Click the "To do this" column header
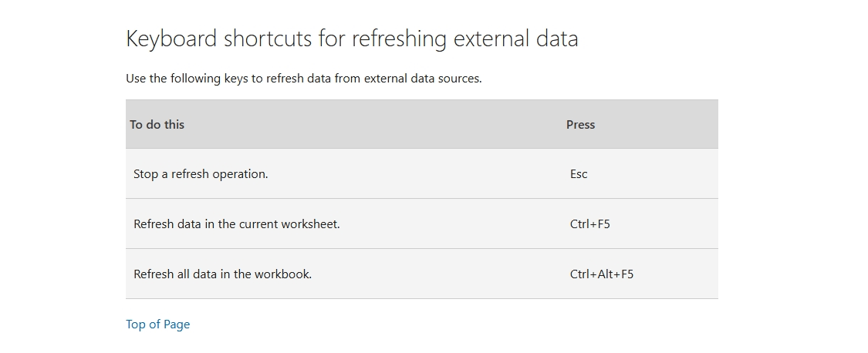This screenshot has width=868, height=353. pyautogui.click(x=157, y=124)
